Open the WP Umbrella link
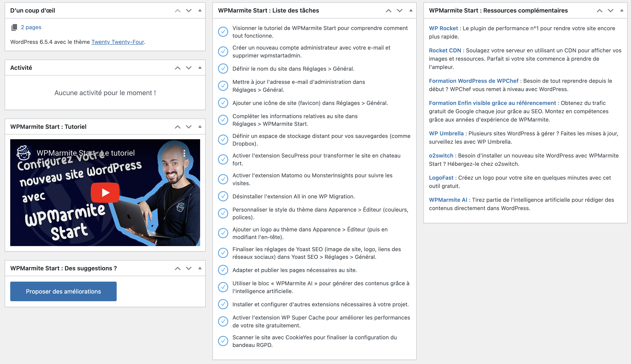Viewport: 631px width, 364px height. point(446,133)
